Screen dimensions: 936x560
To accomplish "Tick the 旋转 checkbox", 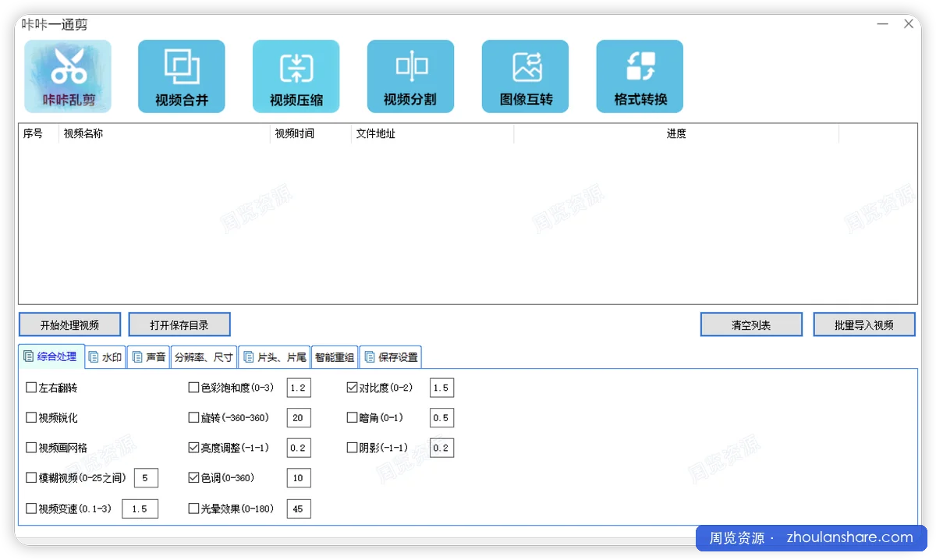I will [x=193, y=418].
